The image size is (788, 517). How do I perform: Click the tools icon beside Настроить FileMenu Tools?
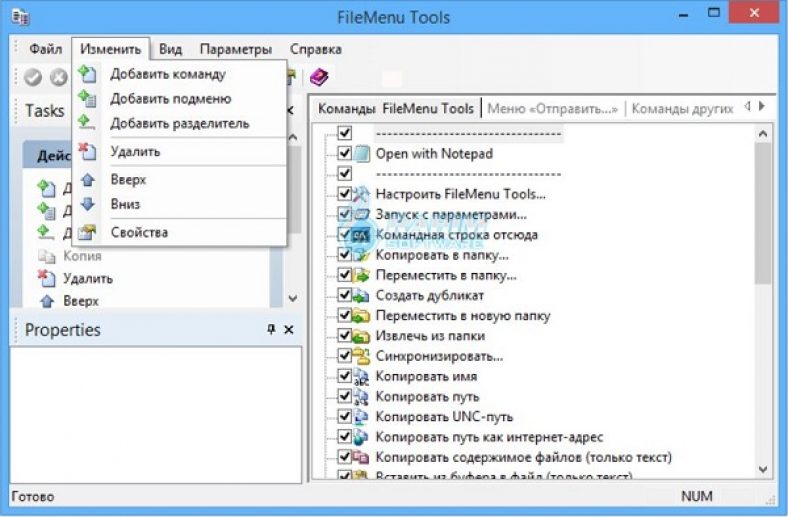click(361, 194)
